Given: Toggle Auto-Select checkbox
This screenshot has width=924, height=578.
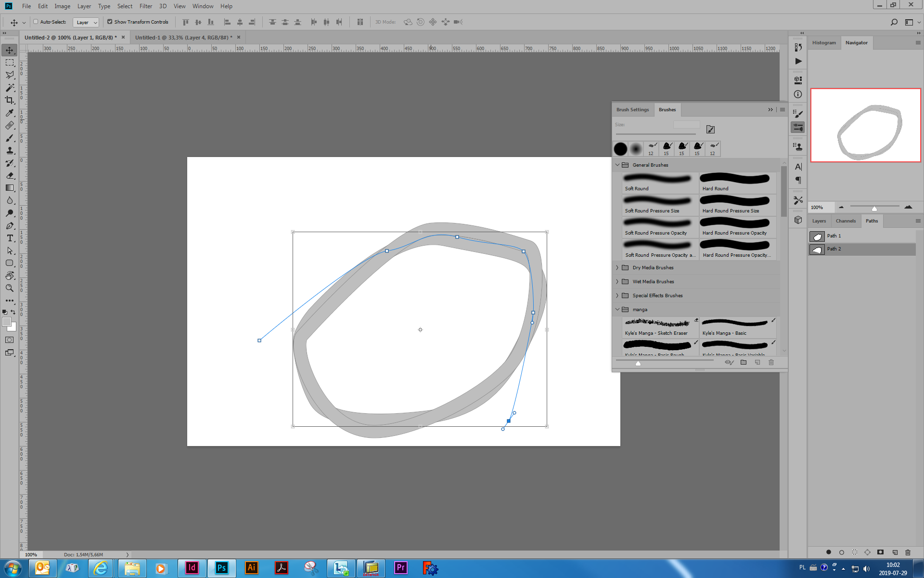Looking at the screenshot, I should coord(36,22).
